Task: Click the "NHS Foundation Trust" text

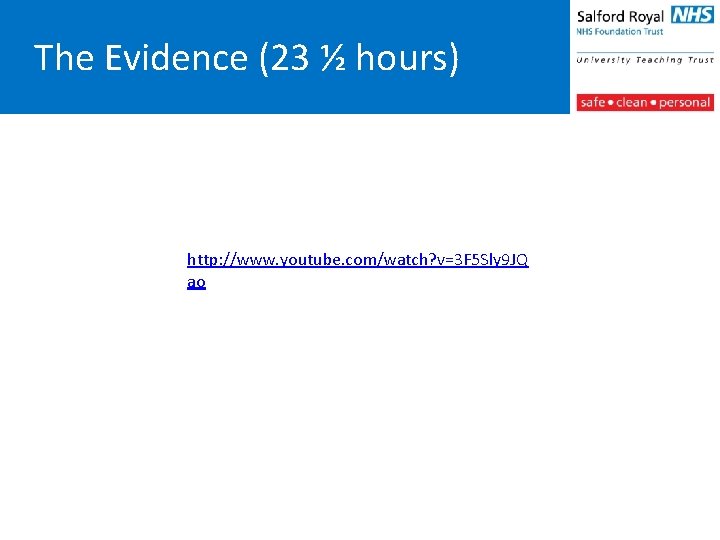Action: [620, 32]
